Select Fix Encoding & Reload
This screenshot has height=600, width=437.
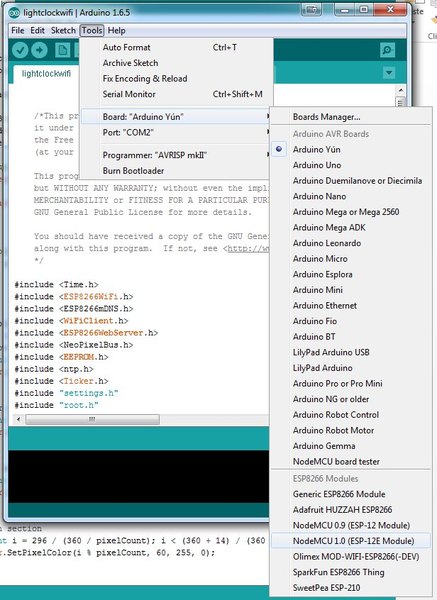tap(176, 78)
